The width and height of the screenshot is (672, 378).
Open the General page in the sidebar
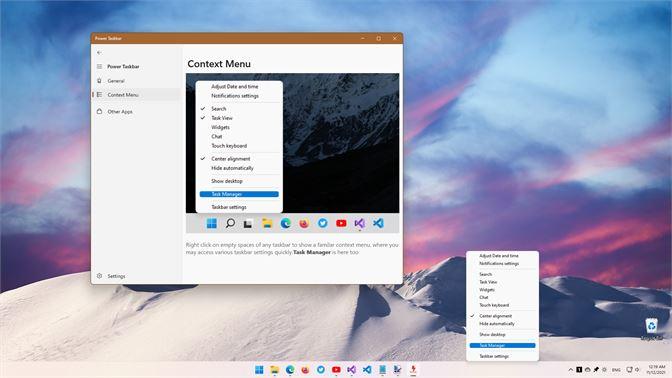click(136, 81)
